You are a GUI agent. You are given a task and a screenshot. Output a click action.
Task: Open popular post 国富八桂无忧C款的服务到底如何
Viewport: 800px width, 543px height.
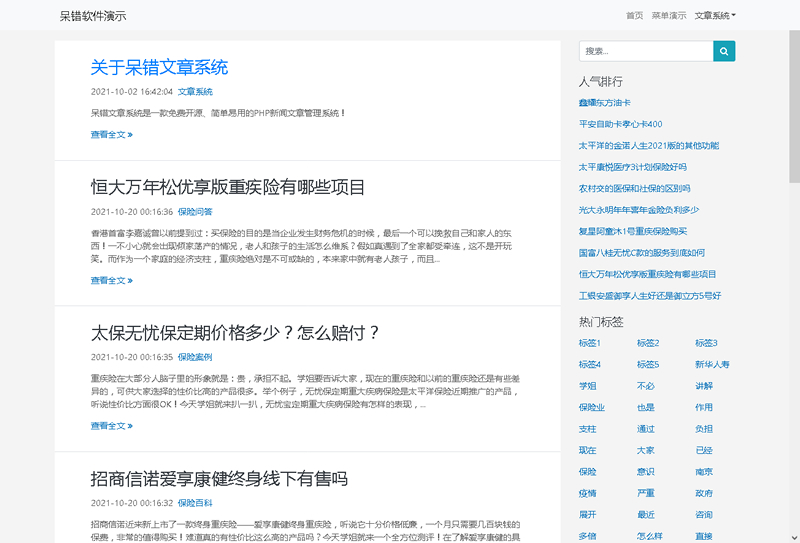coord(642,253)
